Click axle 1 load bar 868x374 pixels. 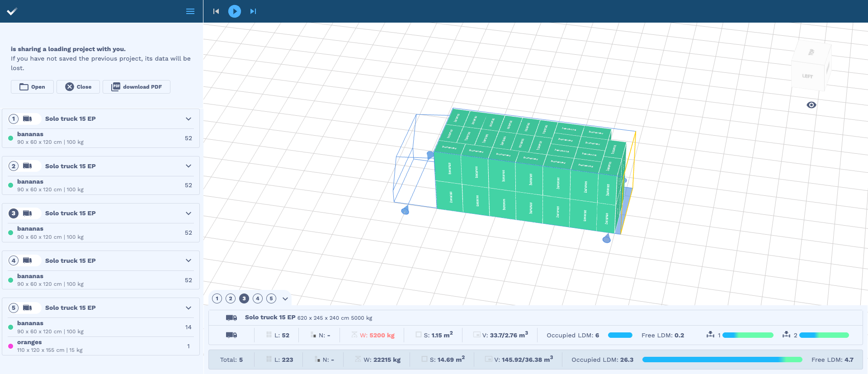[x=748, y=335]
